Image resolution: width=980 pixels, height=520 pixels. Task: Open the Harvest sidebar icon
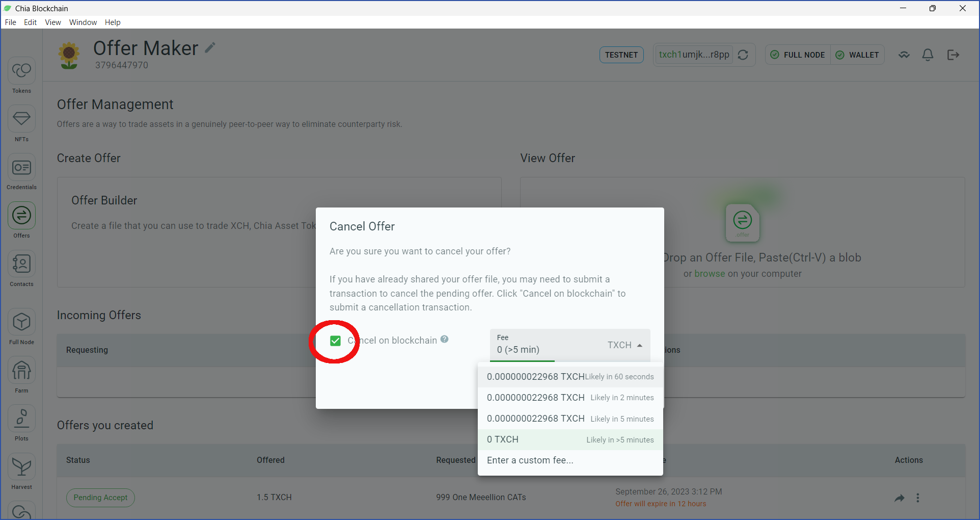click(21, 466)
